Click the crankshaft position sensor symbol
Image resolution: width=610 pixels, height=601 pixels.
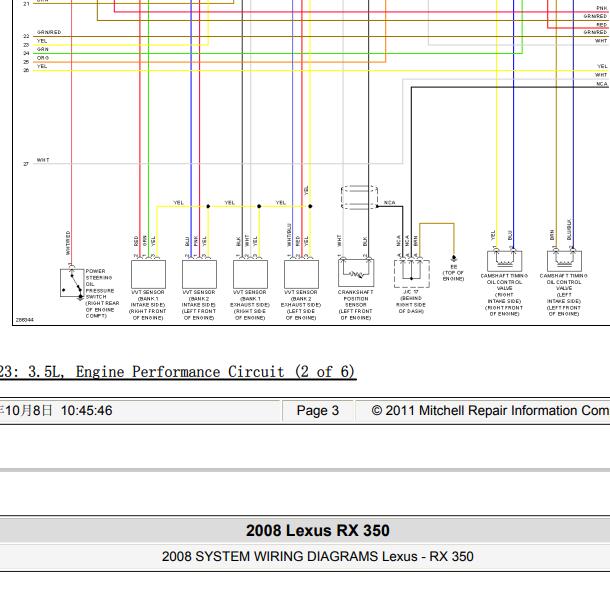coord(356,273)
